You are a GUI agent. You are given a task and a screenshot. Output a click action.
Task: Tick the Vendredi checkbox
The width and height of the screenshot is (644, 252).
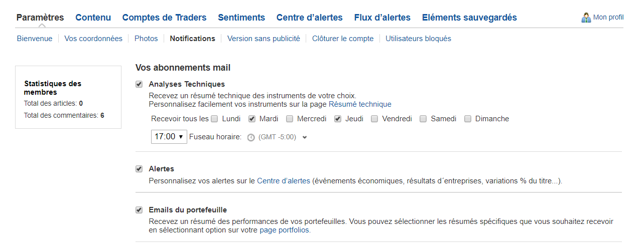[x=374, y=119]
